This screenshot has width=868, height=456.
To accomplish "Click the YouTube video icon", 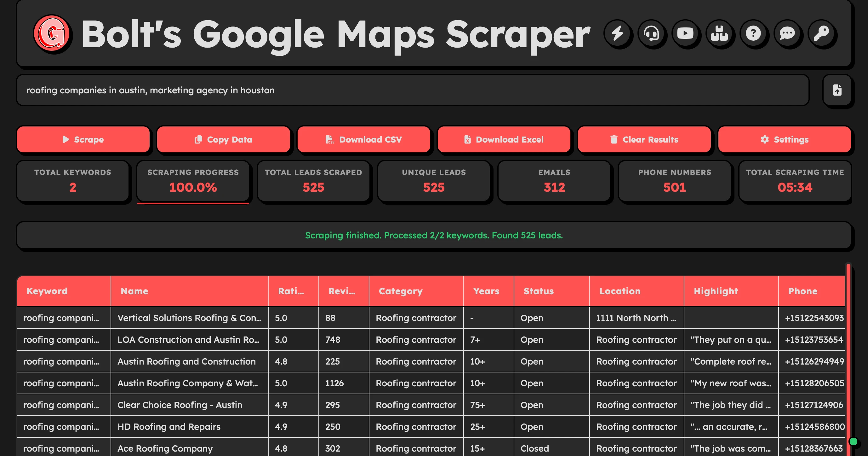I will [685, 33].
